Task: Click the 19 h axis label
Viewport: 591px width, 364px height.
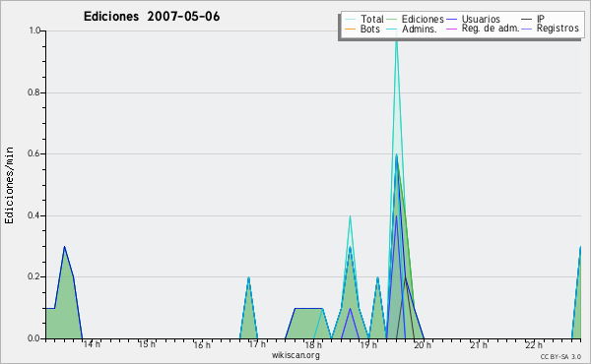Action: (x=368, y=345)
